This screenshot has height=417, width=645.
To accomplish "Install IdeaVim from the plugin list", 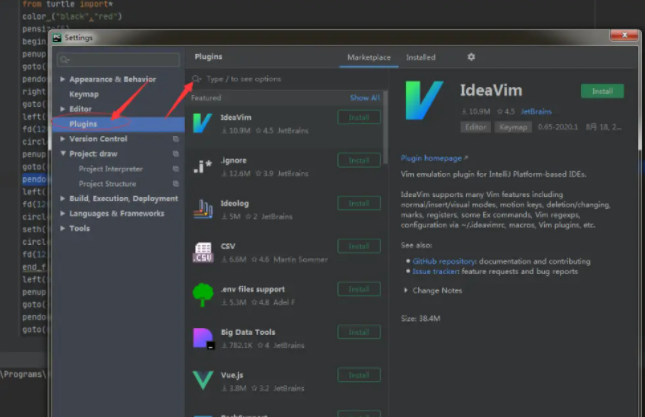I will (x=359, y=118).
